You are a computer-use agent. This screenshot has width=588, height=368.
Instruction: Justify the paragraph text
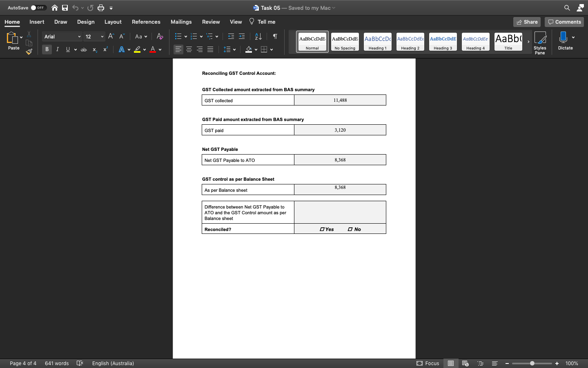(210, 49)
